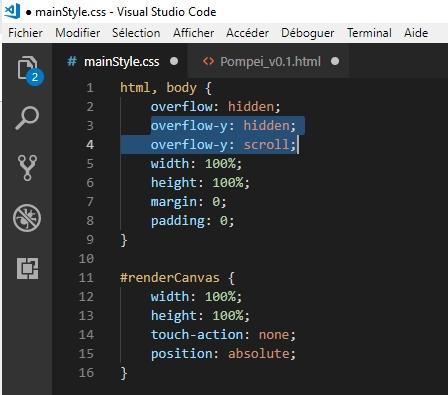Screen dimensions: 448x395
Task: Click the HTML file icon on Pompei_v0.1.html tab
Action: click(x=208, y=61)
